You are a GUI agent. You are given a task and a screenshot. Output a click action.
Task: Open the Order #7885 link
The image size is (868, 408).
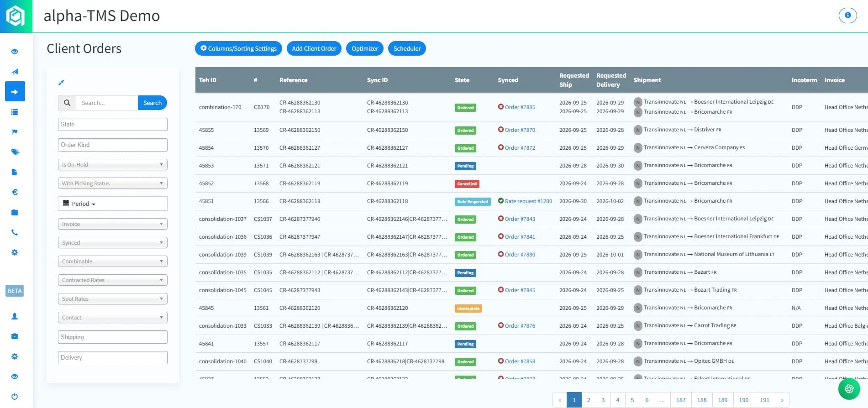click(x=520, y=107)
